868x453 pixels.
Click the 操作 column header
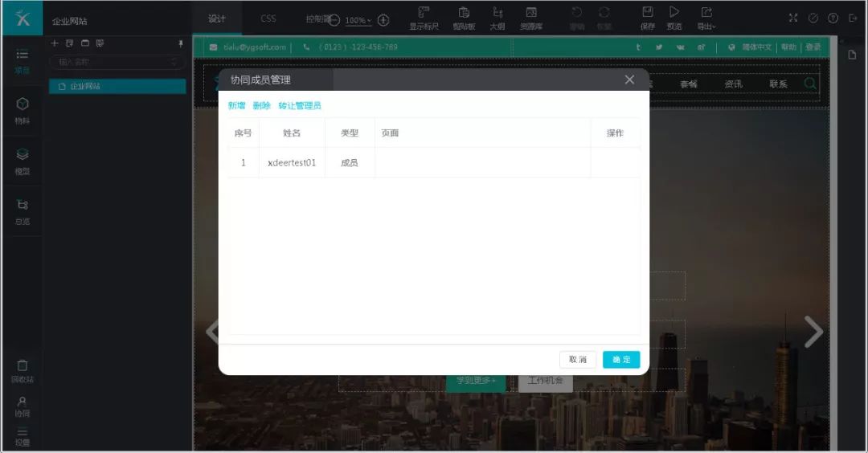point(615,133)
